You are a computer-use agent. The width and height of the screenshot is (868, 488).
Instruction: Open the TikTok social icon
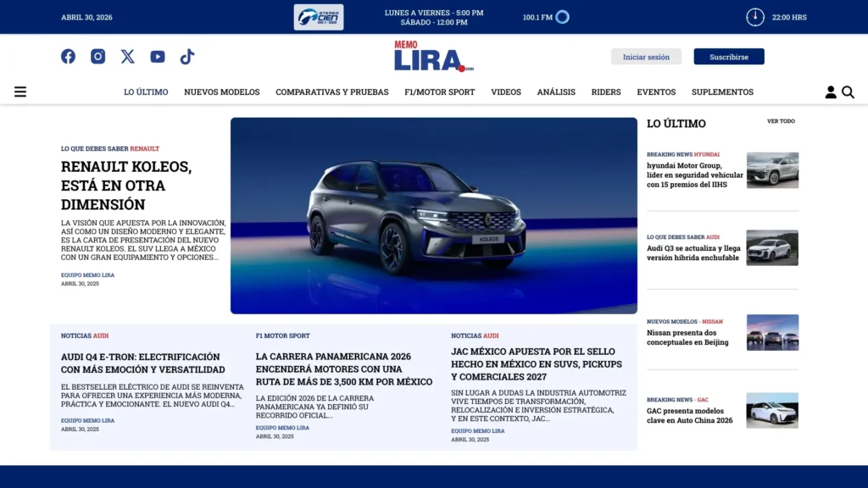click(187, 57)
